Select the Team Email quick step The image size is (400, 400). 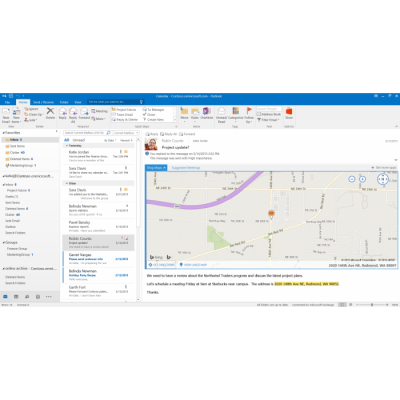(x=122, y=114)
